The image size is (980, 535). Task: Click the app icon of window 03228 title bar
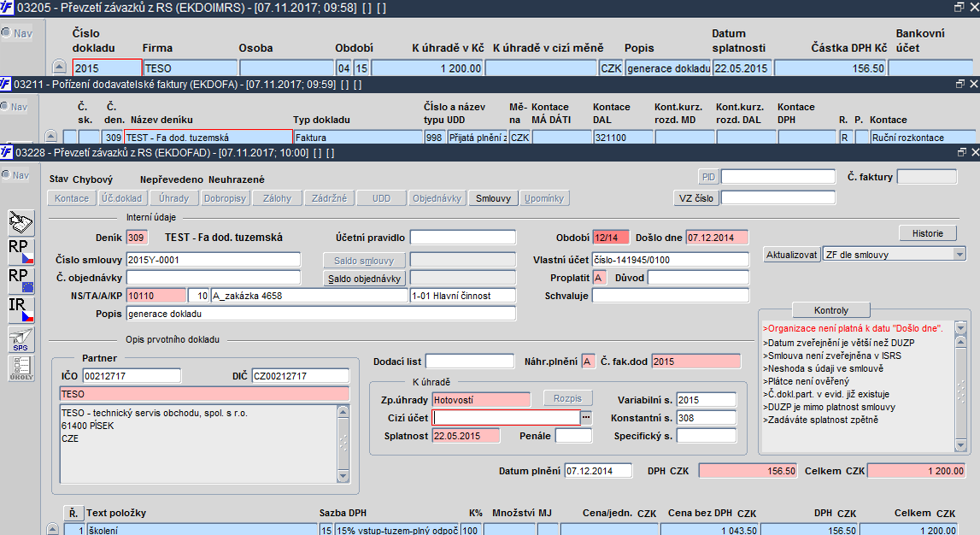tap(6, 152)
